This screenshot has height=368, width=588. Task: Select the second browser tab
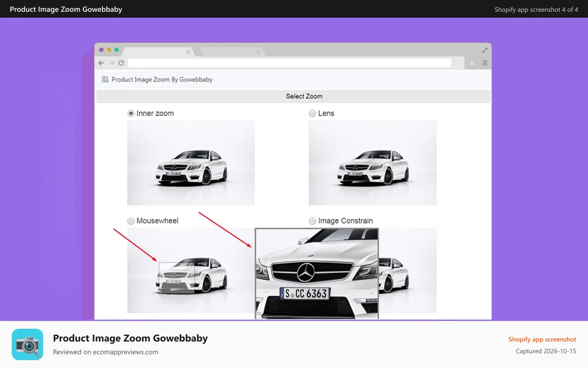pyautogui.click(x=232, y=52)
